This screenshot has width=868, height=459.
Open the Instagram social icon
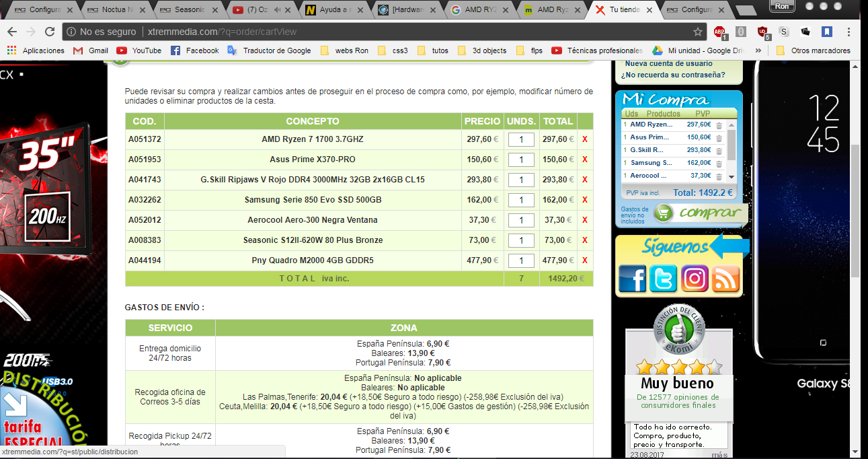click(695, 279)
